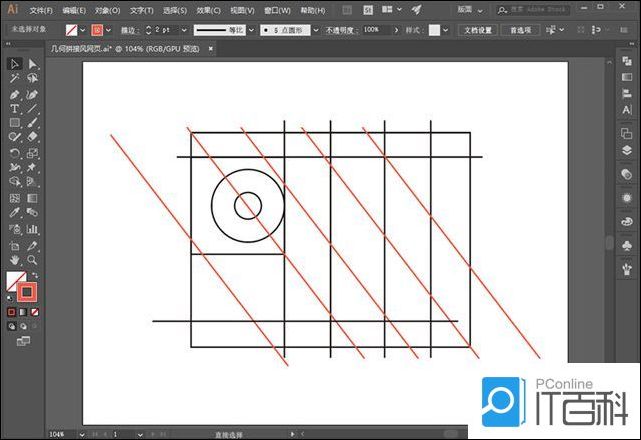The height and width of the screenshot is (440, 641).
Task: Select the Eyedropper tool
Action: click(x=15, y=212)
